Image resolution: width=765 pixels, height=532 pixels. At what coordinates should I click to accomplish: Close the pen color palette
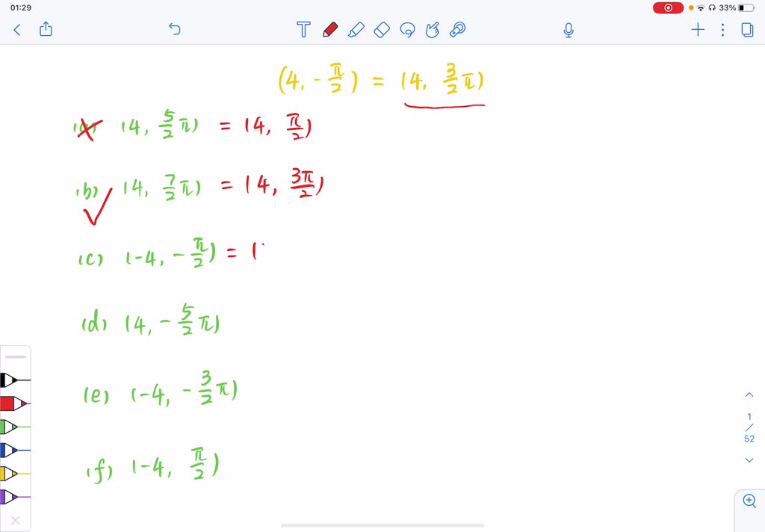point(16,520)
